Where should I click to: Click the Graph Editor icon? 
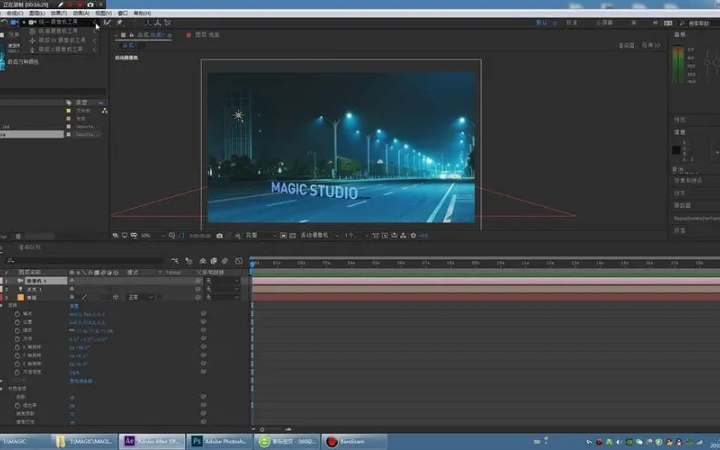tap(239, 261)
